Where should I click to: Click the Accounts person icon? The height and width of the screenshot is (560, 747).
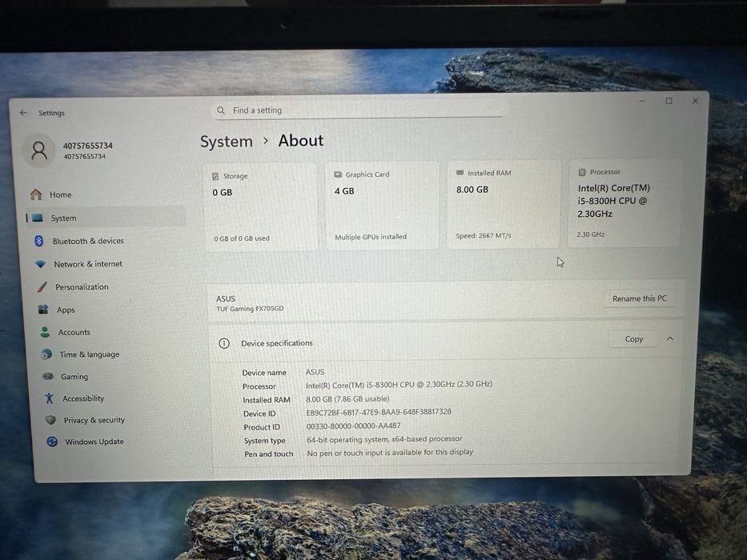[45, 332]
